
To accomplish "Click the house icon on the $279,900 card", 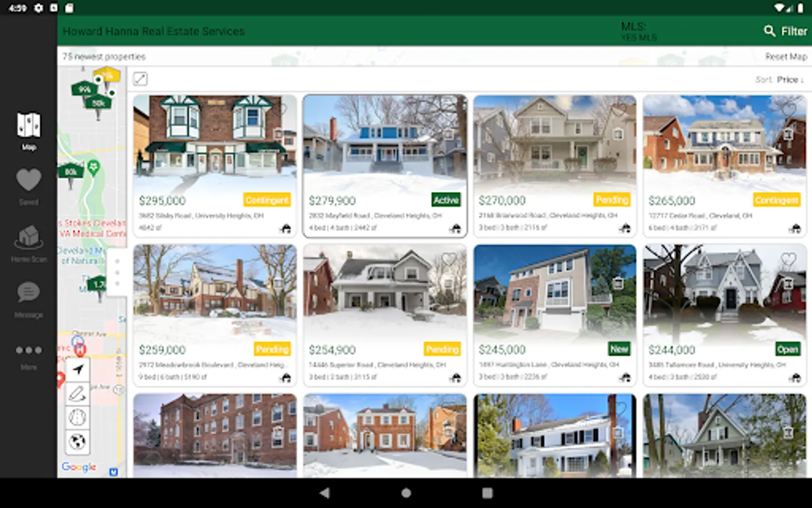I will 455,229.
